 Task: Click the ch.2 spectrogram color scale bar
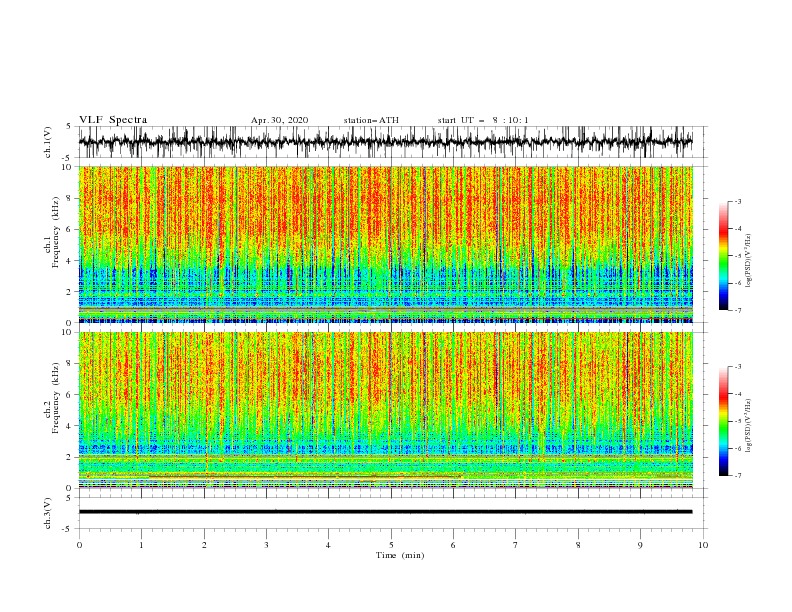click(723, 421)
